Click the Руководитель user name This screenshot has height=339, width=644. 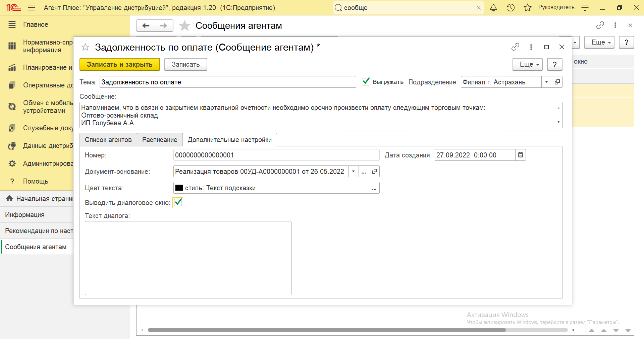556,7
